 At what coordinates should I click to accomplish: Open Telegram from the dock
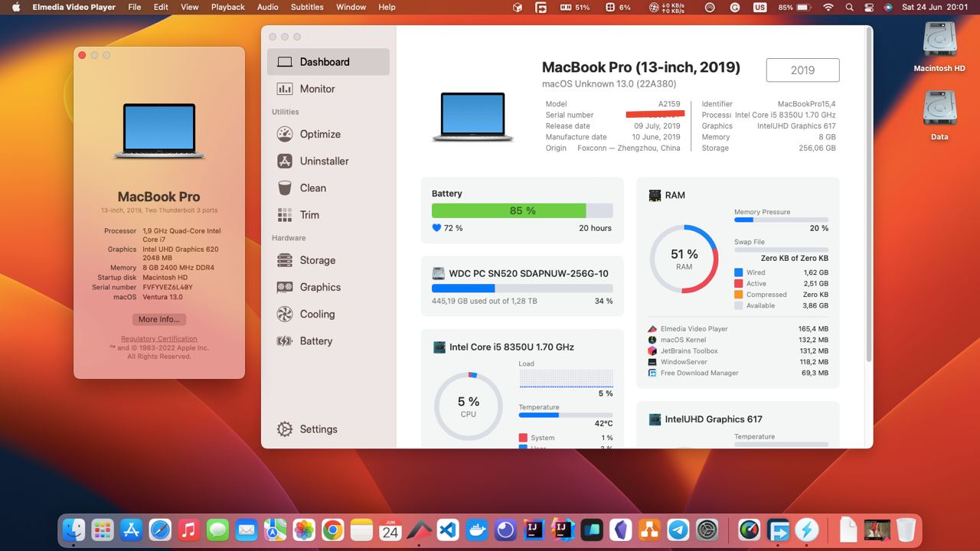click(678, 530)
